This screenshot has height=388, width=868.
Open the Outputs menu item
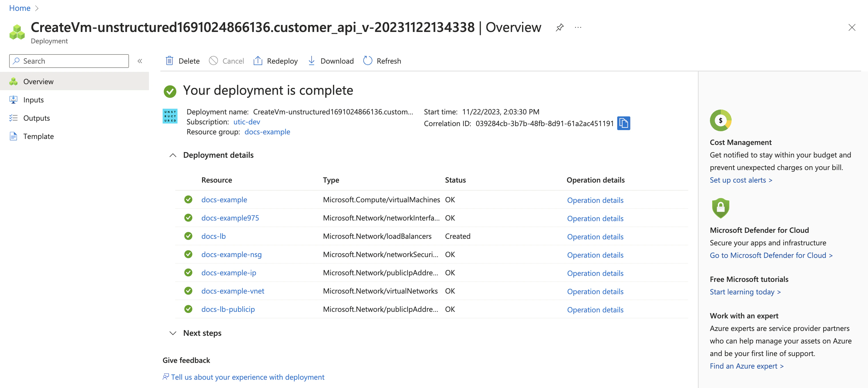[37, 118]
